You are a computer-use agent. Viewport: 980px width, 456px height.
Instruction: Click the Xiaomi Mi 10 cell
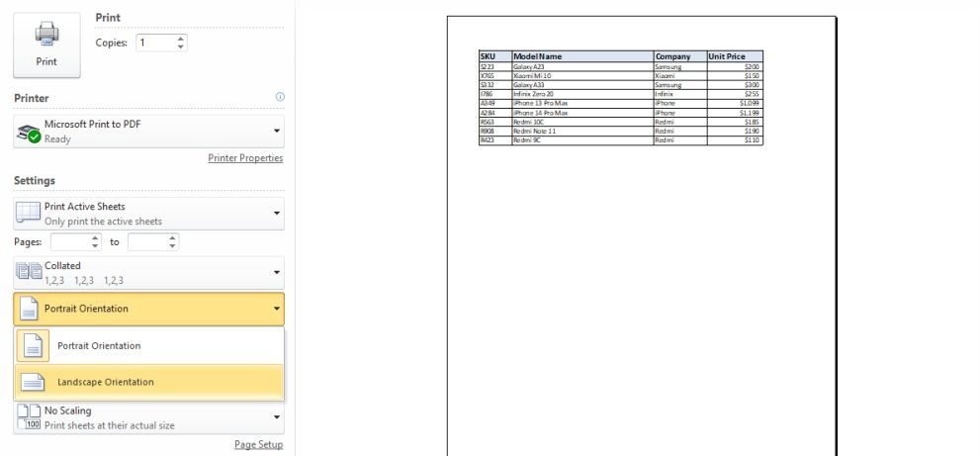(582, 76)
